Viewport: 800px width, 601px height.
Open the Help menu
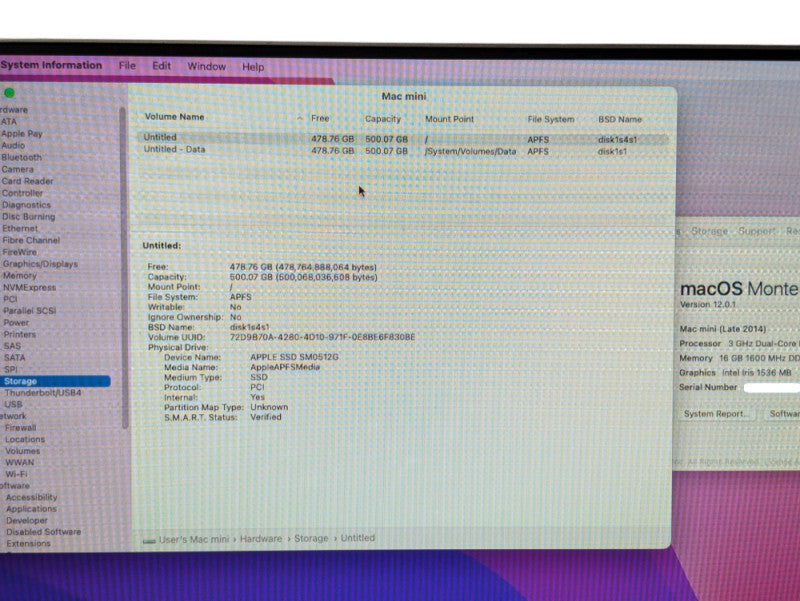coord(253,67)
